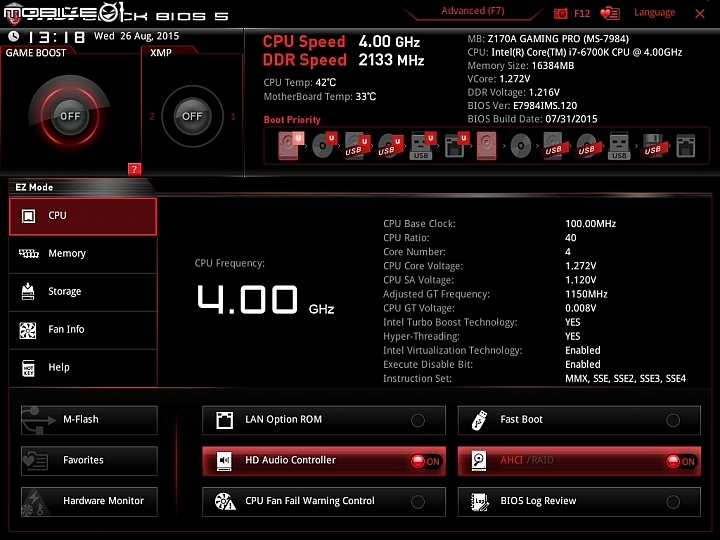The width and height of the screenshot is (720, 540).
Task: Turn off the HD Audio Controller
Action: pos(324,461)
